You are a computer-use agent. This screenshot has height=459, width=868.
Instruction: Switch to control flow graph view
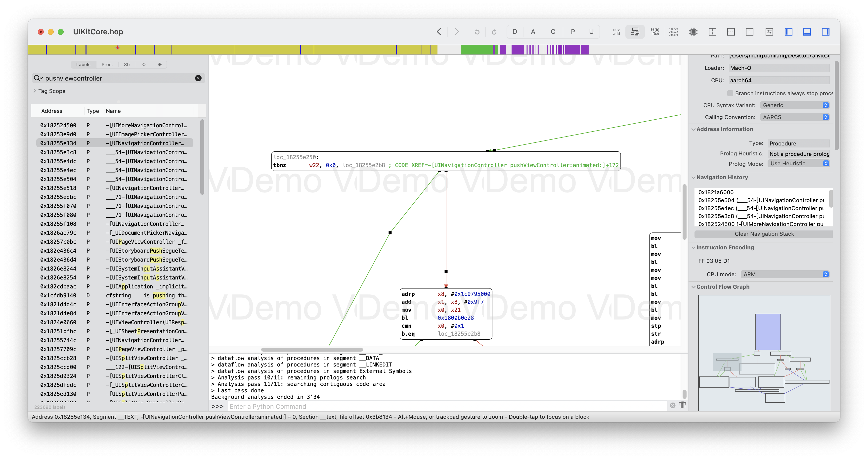click(x=635, y=32)
